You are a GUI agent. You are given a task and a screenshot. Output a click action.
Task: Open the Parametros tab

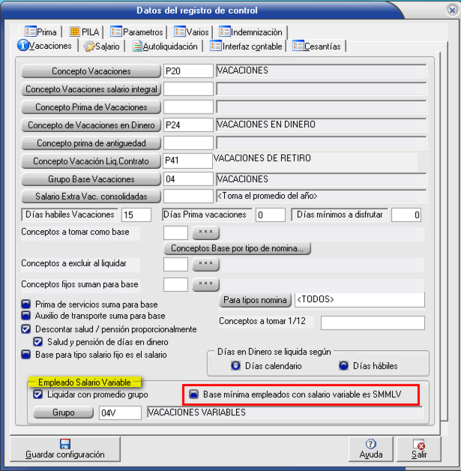pos(137,32)
